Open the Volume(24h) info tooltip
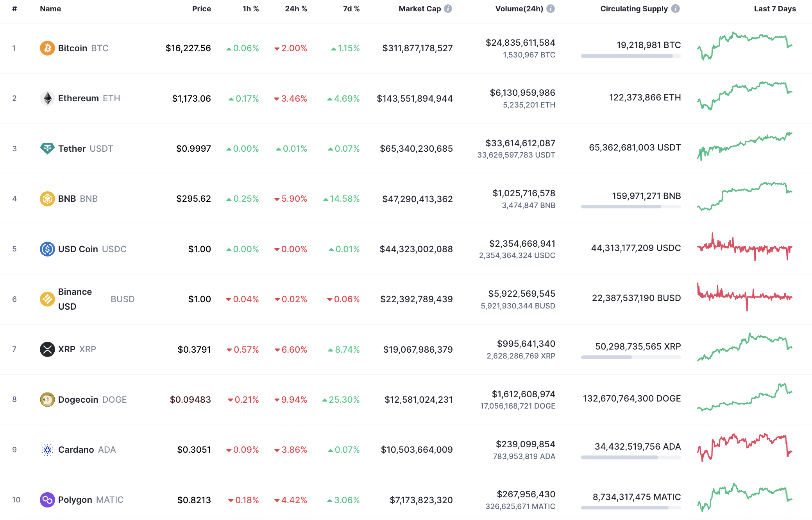 [x=551, y=9]
